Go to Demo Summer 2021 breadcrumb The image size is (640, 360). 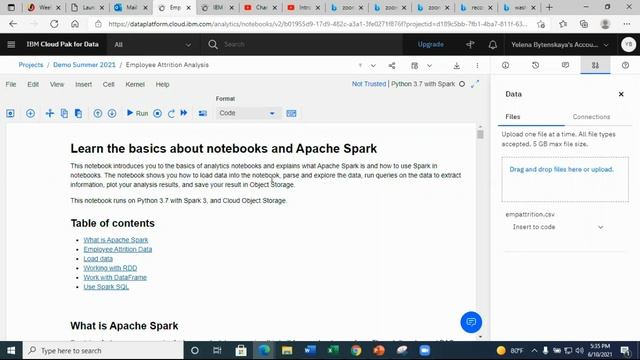click(x=84, y=65)
